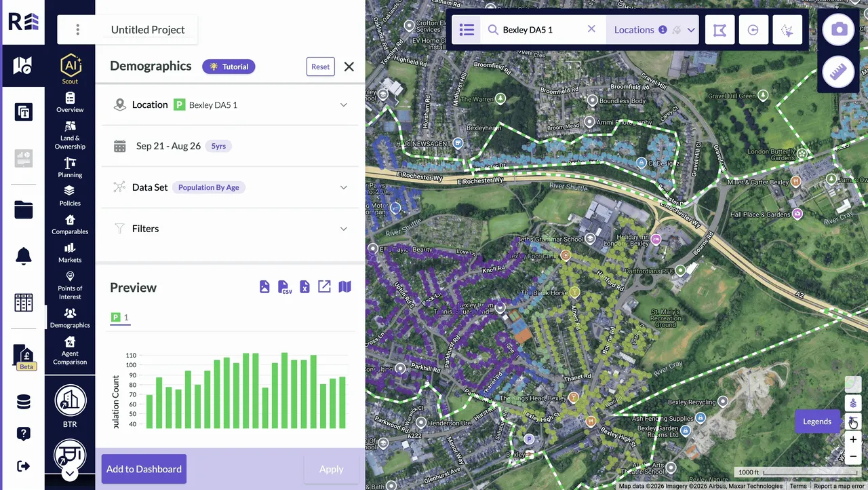
Task: Open the templates icon in left rail
Action: [x=23, y=112]
